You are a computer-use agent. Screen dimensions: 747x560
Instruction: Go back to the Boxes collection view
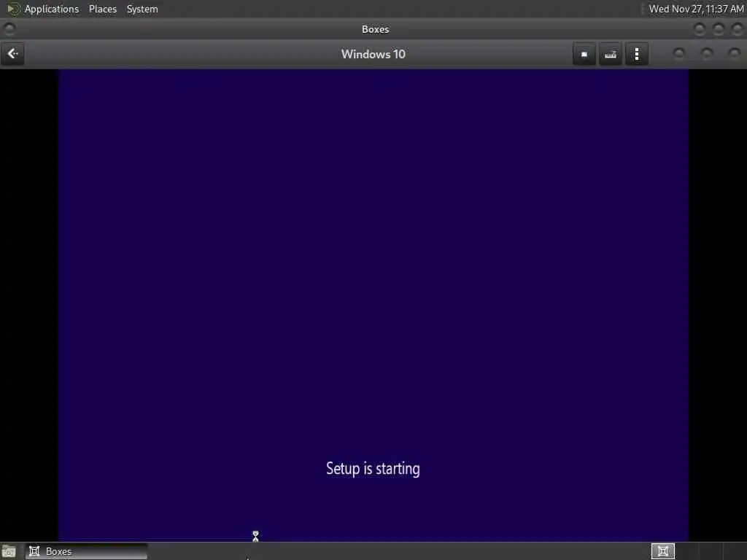13,54
